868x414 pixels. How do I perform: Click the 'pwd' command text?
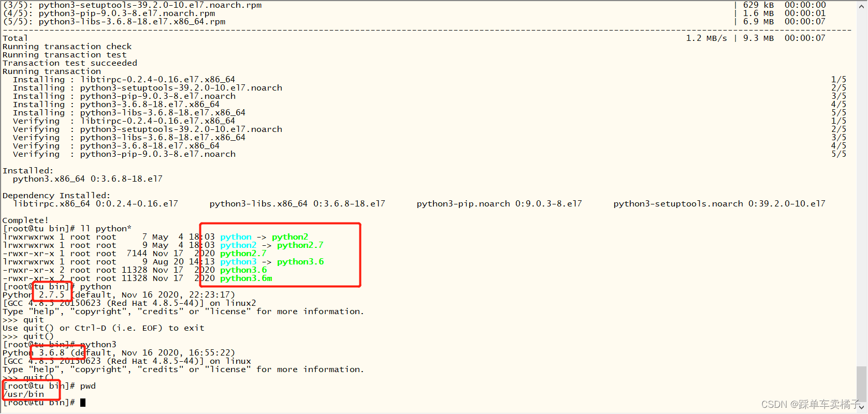click(88, 386)
